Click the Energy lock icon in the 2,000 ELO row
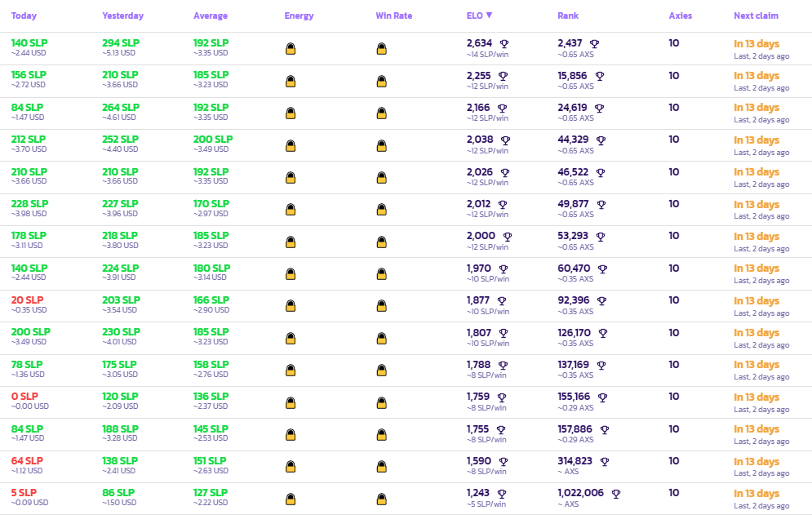The image size is (812, 515). (291, 242)
